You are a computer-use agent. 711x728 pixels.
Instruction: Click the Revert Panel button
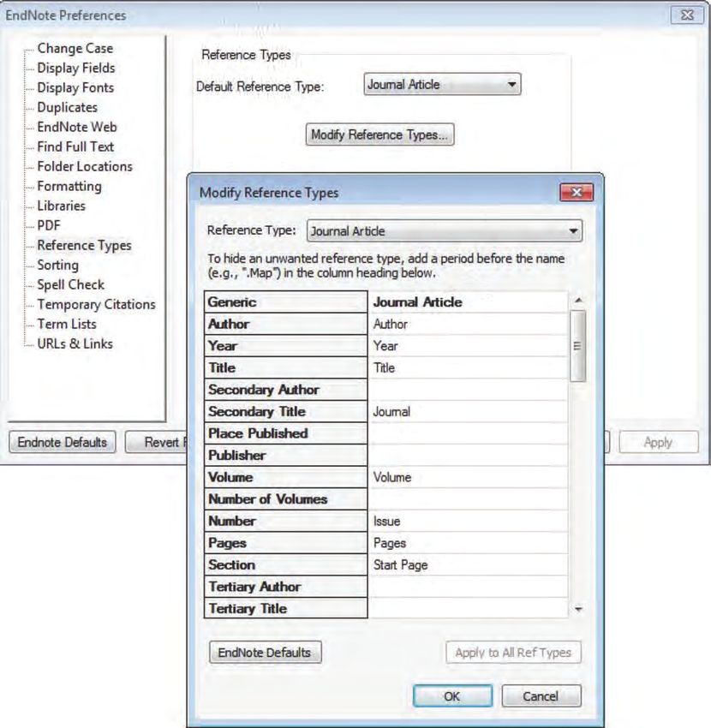157,442
